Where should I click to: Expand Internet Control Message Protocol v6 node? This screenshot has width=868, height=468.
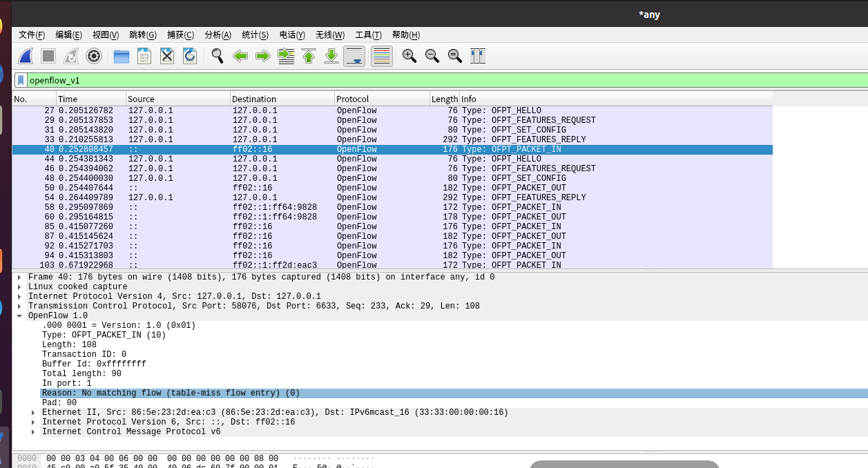pos(33,431)
